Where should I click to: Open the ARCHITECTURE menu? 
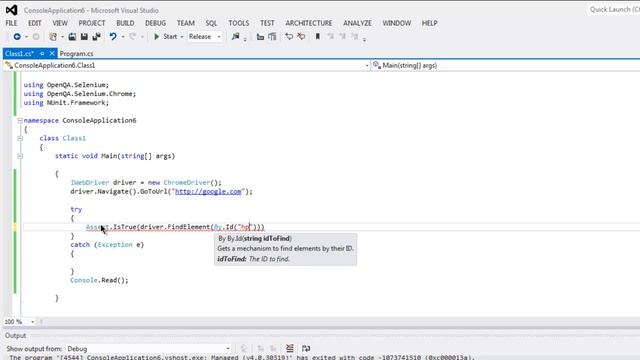coord(309,23)
